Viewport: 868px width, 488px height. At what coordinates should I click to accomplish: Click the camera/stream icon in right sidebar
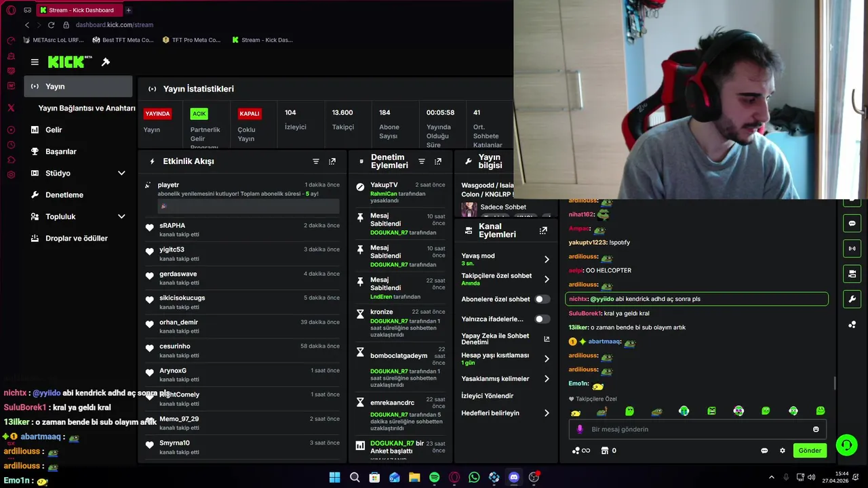point(852,274)
